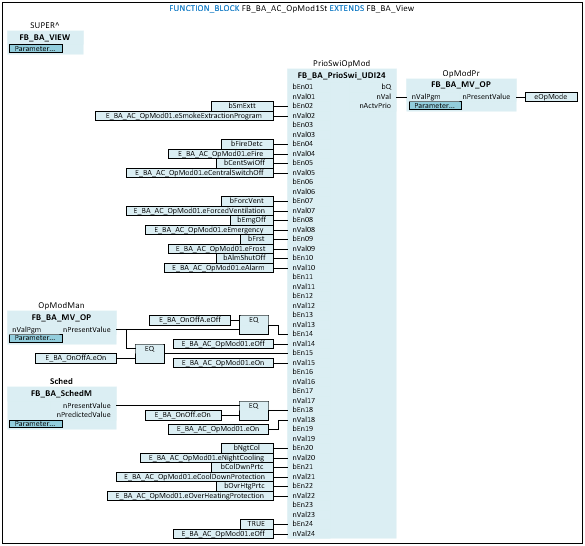The height and width of the screenshot is (546, 585).
Task: Click nPresentValue pin of OpModPr block
Action: pos(486,97)
